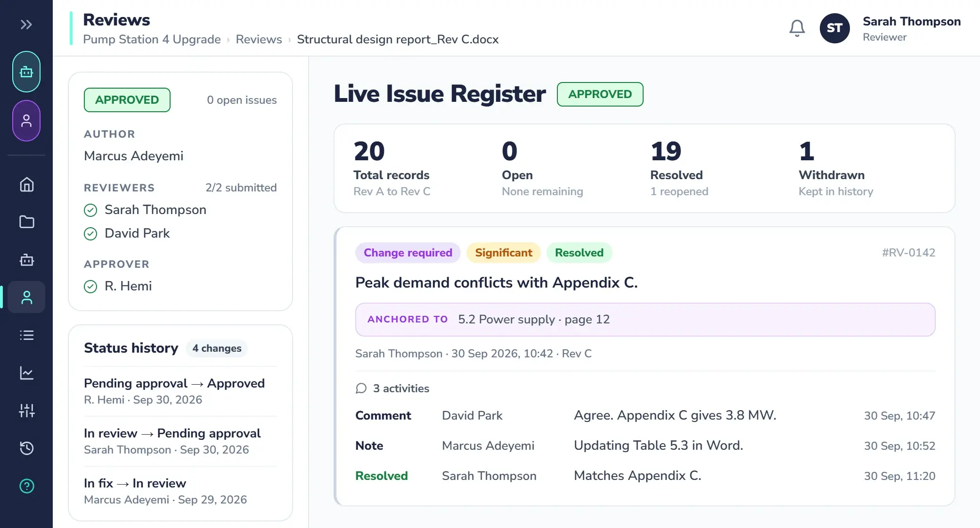This screenshot has width=980, height=528.
Task: Open the purple person pill icon
Action: 26,121
